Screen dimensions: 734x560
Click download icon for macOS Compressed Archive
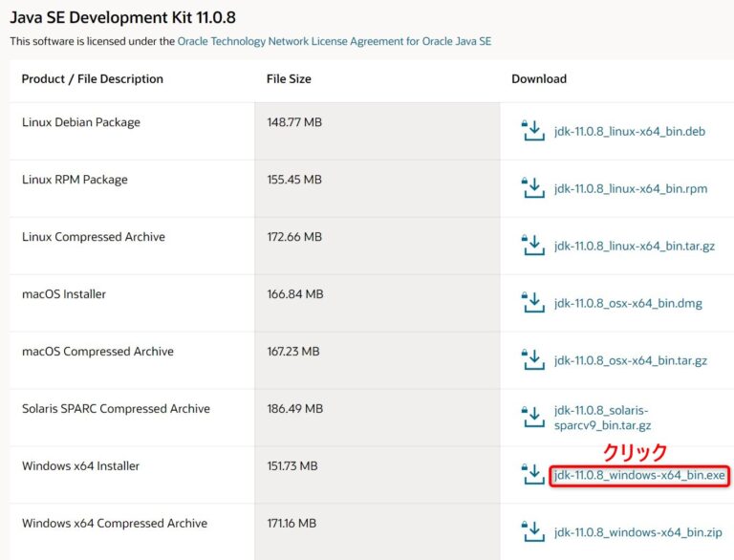coord(531,360)
